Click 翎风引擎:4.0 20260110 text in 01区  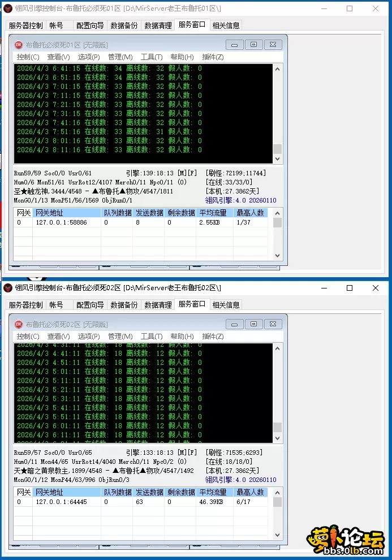[240, 200]
